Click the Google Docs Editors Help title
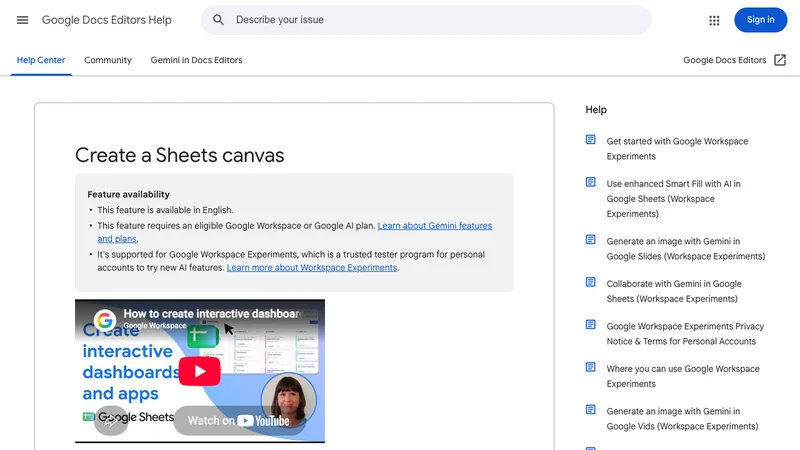Viewport: 800px width, 450px height. 107,20
